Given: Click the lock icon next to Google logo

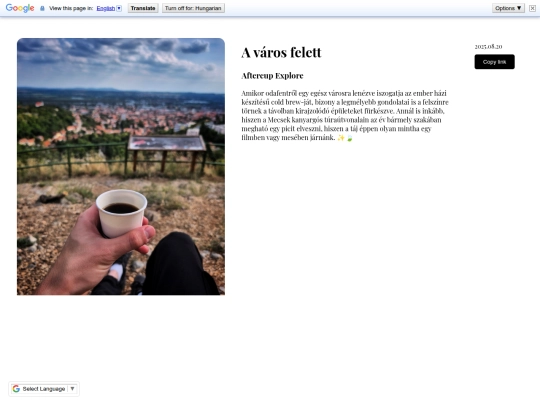Looking at the screenshot, I should 42,8.
